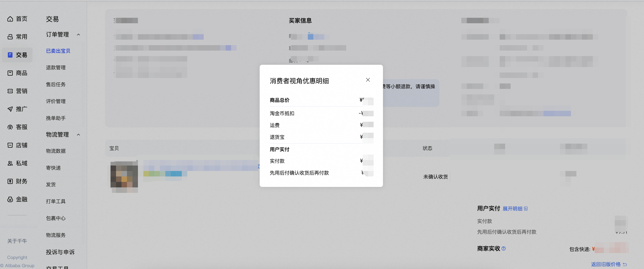Select 物流数据 submenu entry

tap(56, 151)
